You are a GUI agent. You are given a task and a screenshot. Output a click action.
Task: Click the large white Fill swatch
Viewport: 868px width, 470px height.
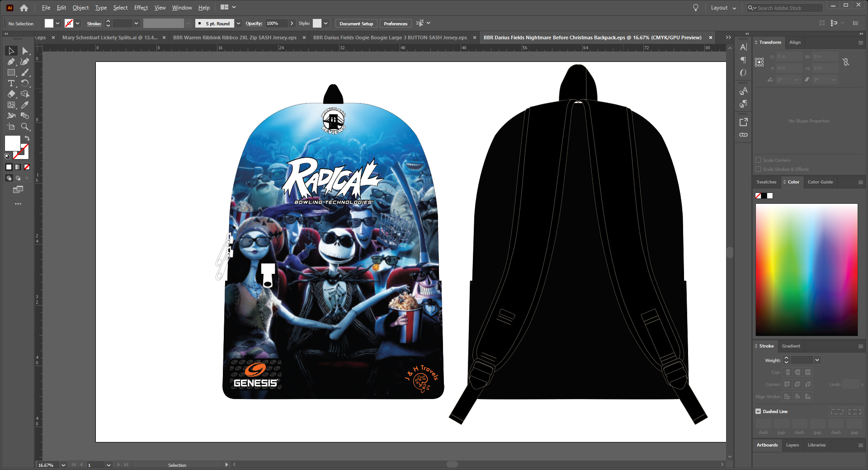[x=12, y=143]
